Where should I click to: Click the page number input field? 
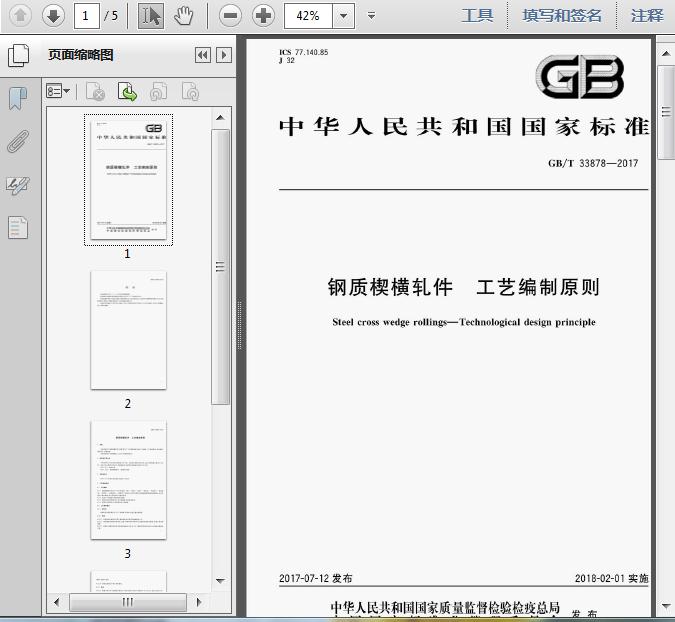87,16
